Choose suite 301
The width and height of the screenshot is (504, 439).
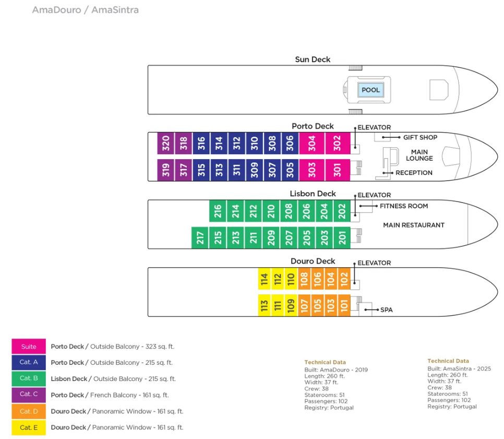(x=338, y=170)
